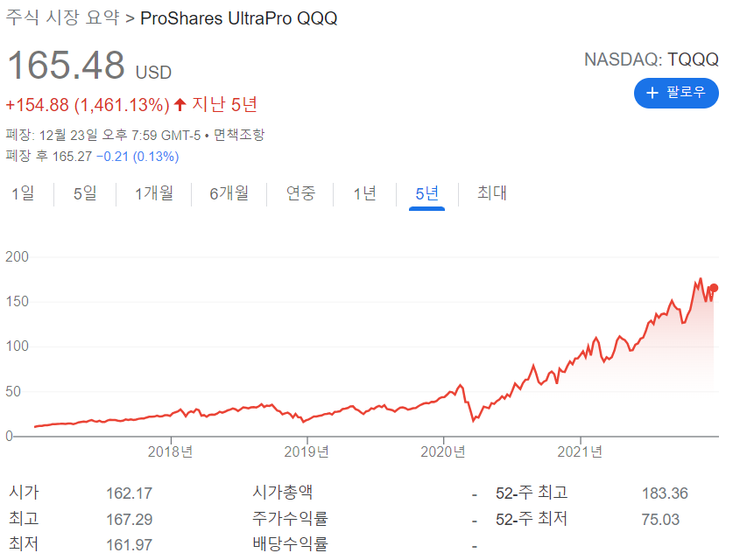Viewport: 740px width, 560px height.
Task: Click the blue 팔로우 follow button
Action: click(676, 93)
